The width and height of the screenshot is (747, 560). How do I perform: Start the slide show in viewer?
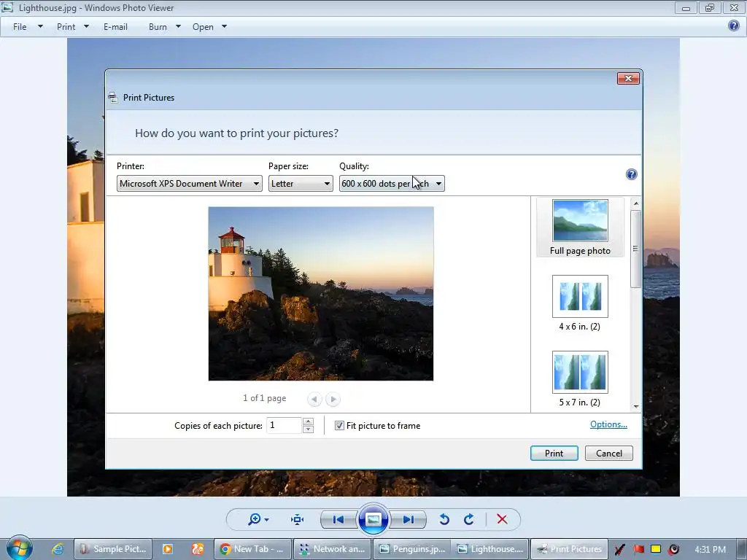pyautogui.click(x=373, y=519)
